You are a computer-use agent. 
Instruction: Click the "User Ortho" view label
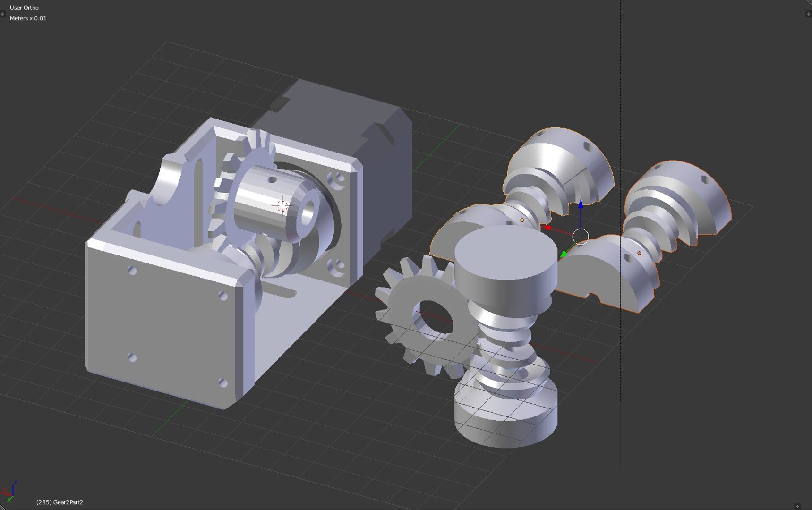pos(24,8)
